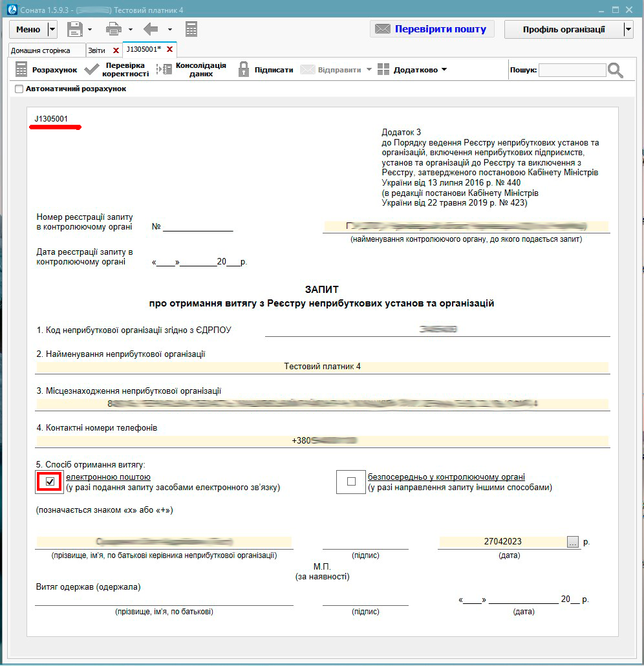Click Перевірити пошту button
Image resolution: width=644 pixels, height=666 pixels.
pos(432,29)
